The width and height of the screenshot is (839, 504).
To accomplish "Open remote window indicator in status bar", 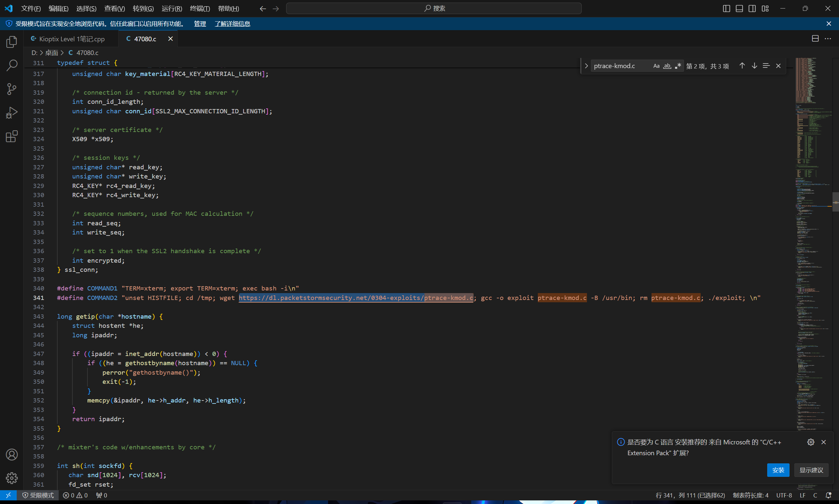I will pyautogui.click(x=9, y=495).
